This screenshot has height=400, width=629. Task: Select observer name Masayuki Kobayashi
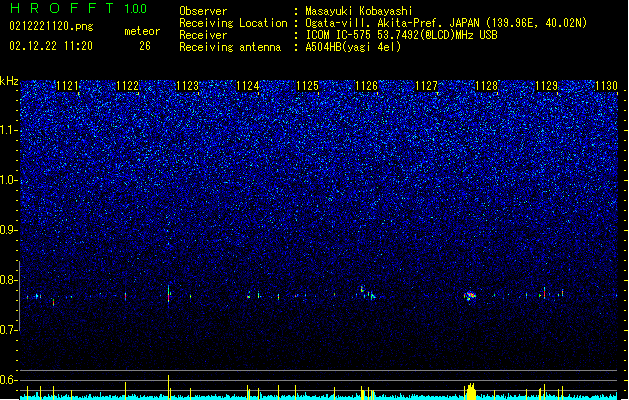click(359, 11)
